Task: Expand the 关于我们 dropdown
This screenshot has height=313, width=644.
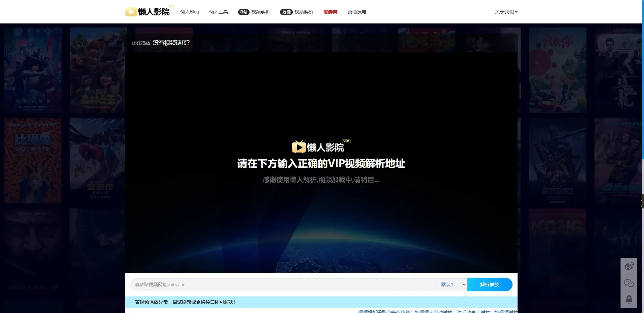Action: coord(506,12)
